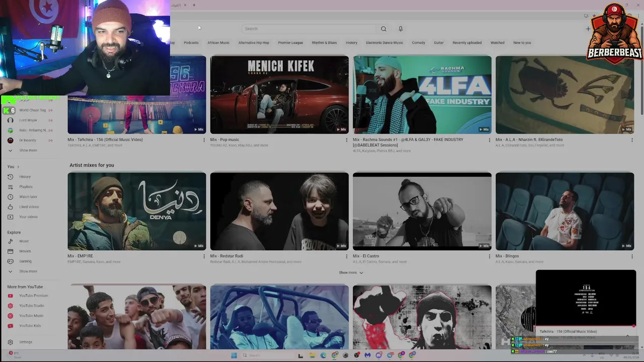Viewport: 644px width, 362px height.
Task: Open the YouTube Music icon
Action: [x=10, y=316]
